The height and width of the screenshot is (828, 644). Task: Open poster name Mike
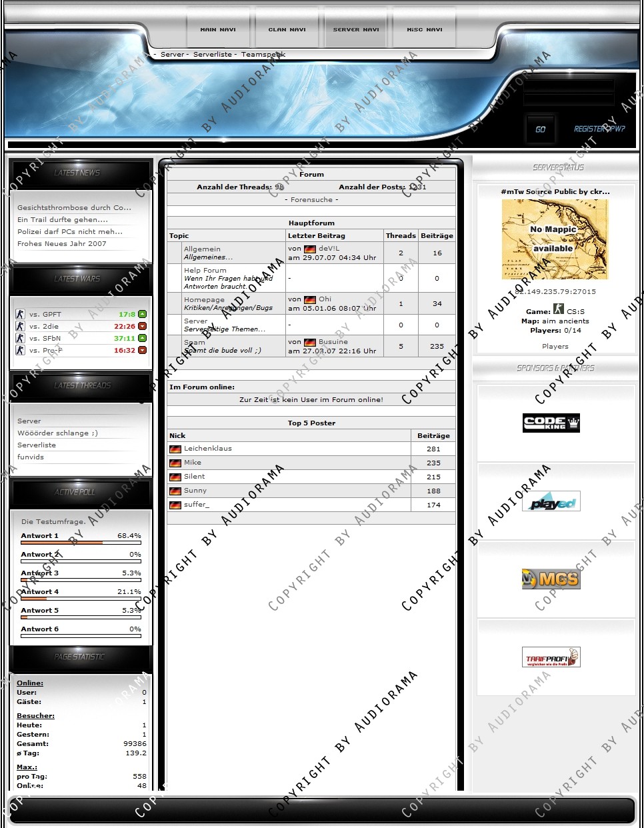pyautogui.click(x=193, y=463)
